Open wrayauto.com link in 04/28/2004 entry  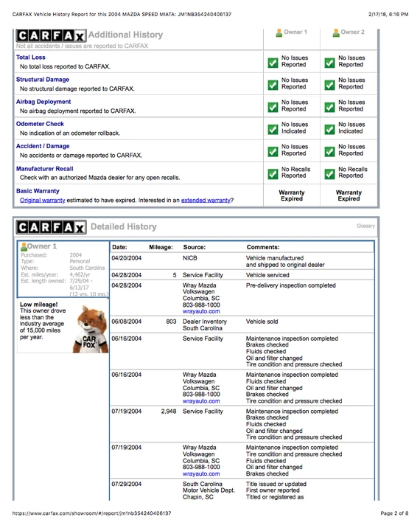point(201,311)
